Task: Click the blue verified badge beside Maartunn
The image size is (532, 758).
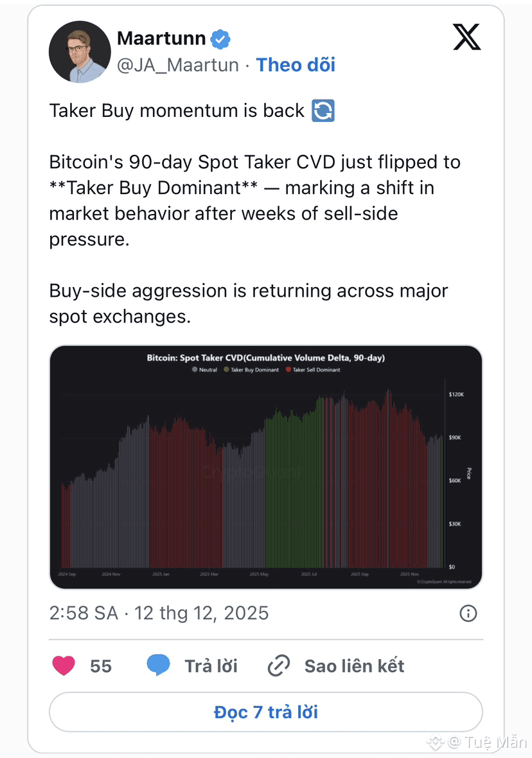Action: point(220,40)
